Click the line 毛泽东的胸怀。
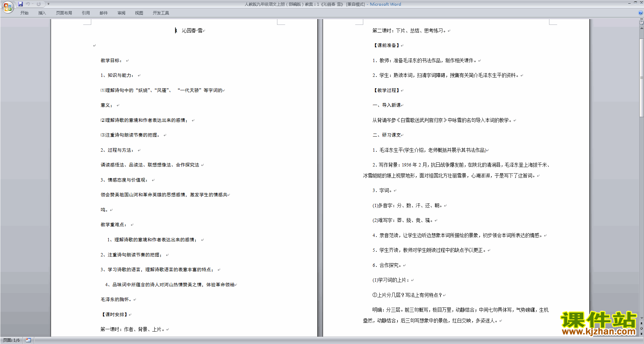Image resolution: width=644 pixels, height=344 pixels. pyautogui.click(x=116, y=300)
